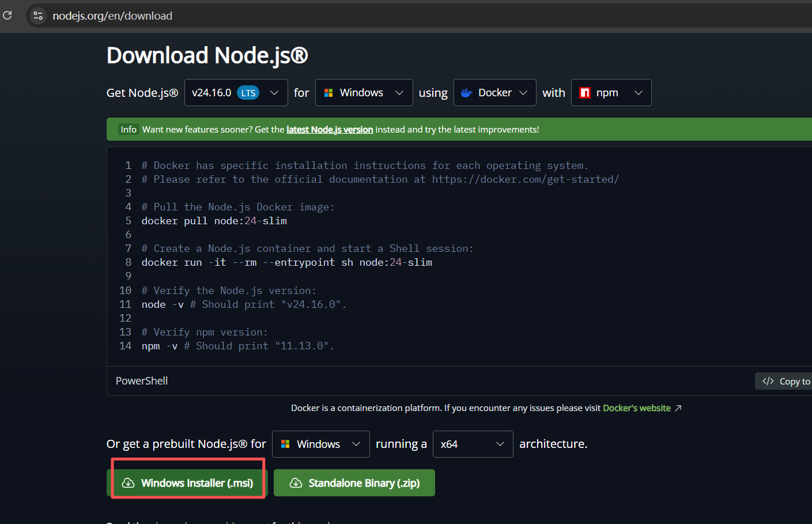Open the Docker install method dropdown
Image resolution: width=812 pixels, height=524 pixels.
(494, 93)
